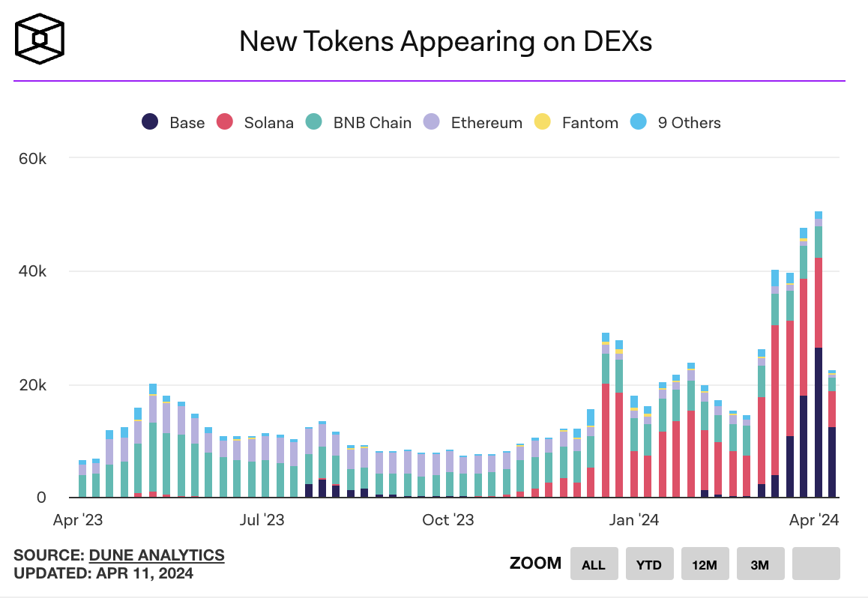Screen dimensions: 868x598
Task: Open the Dune Analytics source link
Action: (x=157, y=555)
